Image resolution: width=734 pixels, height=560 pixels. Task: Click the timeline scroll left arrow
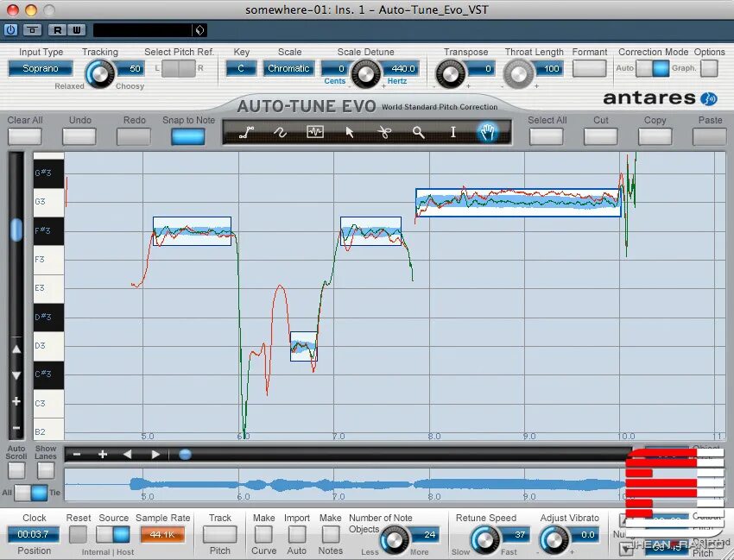pyautogui.click(x=127, y=454)
